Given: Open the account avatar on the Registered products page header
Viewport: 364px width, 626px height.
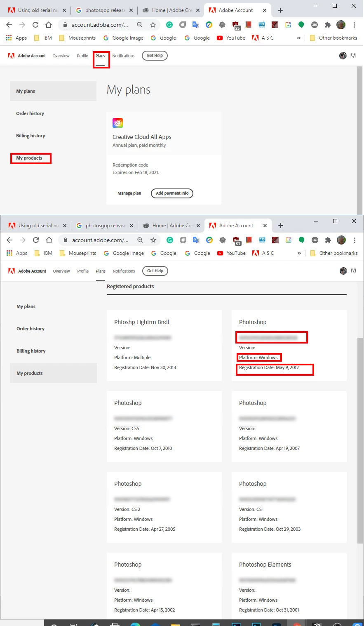Looking at the screenshot, I should [x=343, y=271].
